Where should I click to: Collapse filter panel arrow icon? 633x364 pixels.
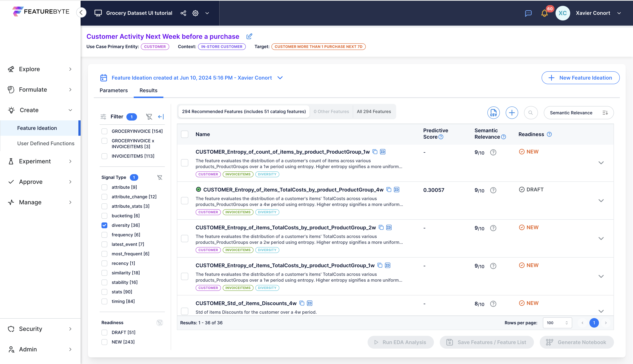[161, 117]
